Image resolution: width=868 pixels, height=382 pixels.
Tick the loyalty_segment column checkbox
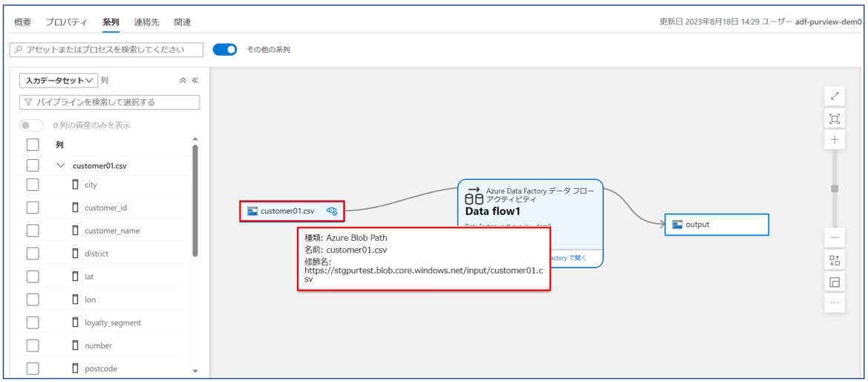click(x=33, y=322)
